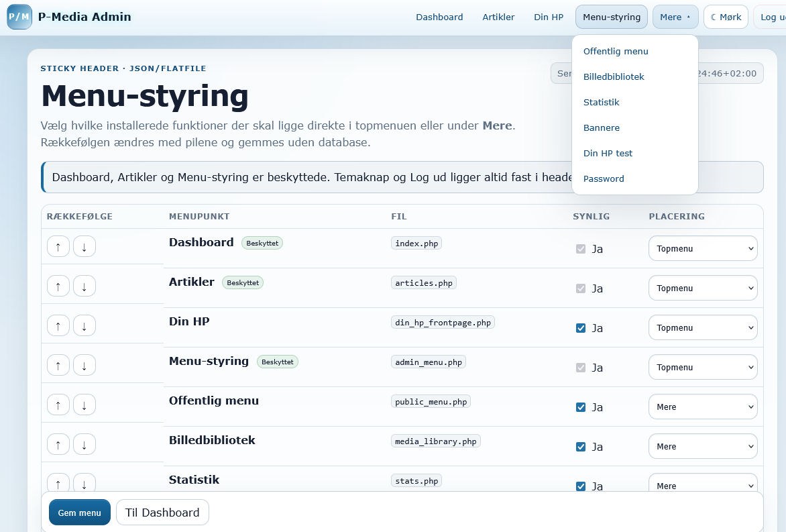The width and height of the screenshot is (786, 532).
Task: Click articles.php file label
Action: coord(424,283)
